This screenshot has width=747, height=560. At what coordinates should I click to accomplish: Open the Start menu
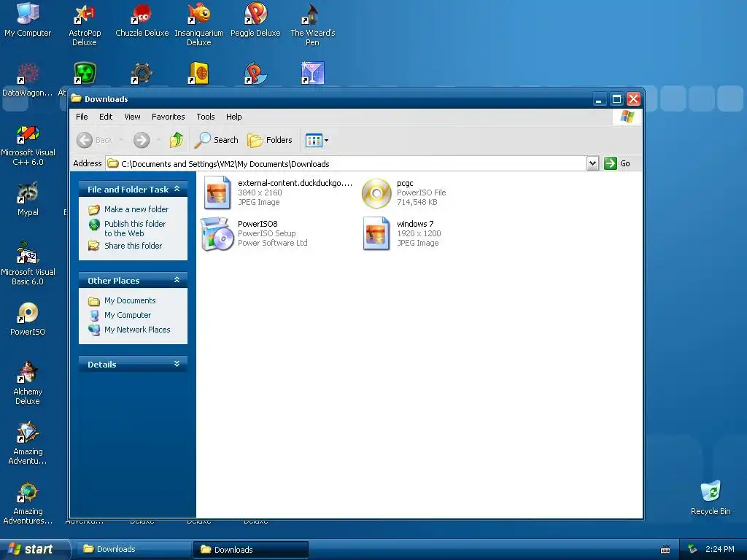click(34, 549)
